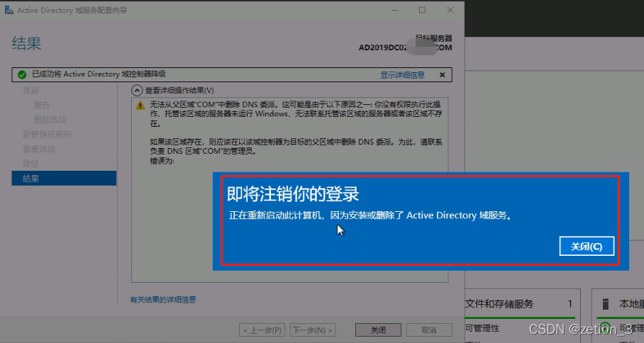The image size is (644, 343).
Task: Close the wizard window using the title bar X
Action: (450, 10)
